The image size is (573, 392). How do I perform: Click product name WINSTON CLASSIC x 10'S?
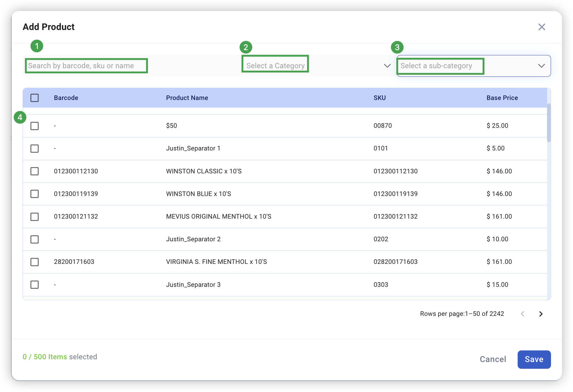(204, 171)
